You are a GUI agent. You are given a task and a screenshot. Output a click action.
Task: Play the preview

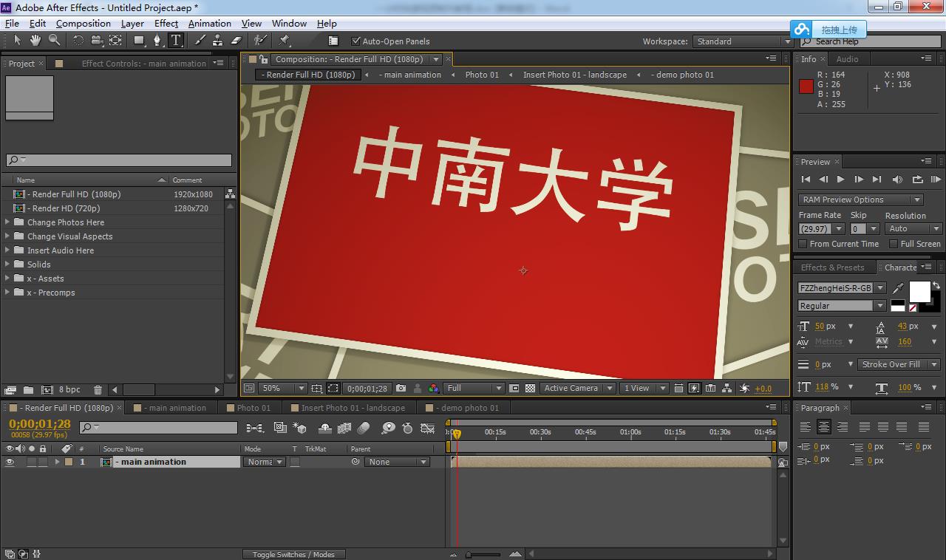[840, 179]
